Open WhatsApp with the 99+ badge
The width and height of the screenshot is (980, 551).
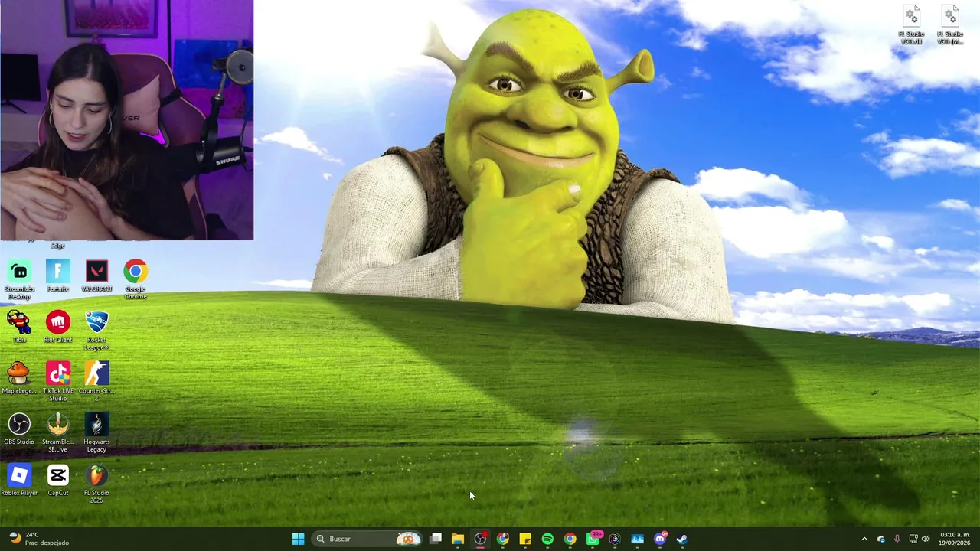point(593,539)
